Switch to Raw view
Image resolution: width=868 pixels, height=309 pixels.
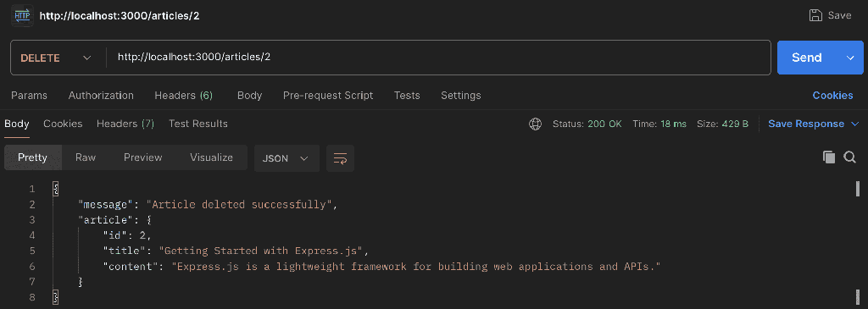(x=86, y=157)
